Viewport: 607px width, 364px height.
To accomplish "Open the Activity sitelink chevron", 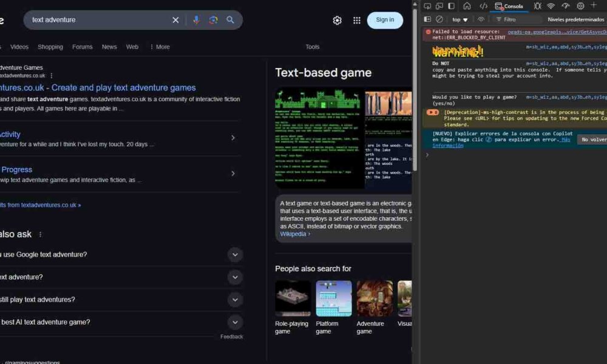I will pos(233,138).
